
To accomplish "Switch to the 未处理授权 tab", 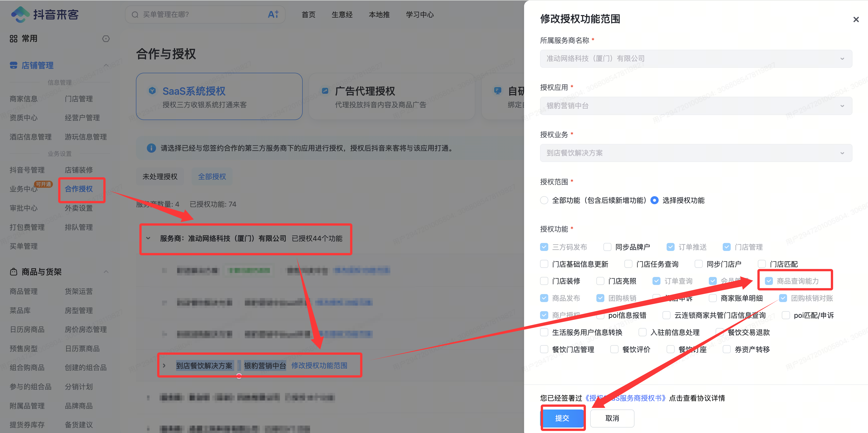I will 160,177.
